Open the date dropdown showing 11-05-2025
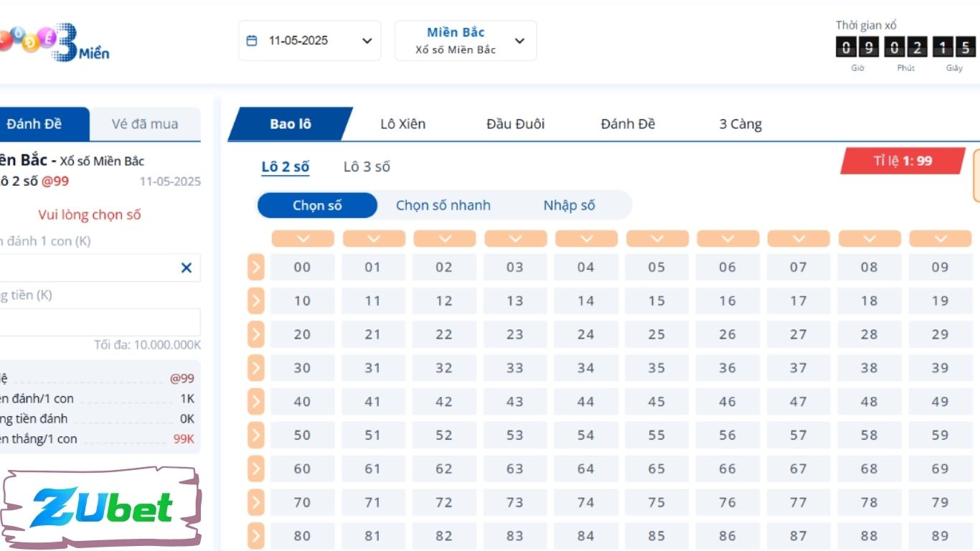 point(309,41)
